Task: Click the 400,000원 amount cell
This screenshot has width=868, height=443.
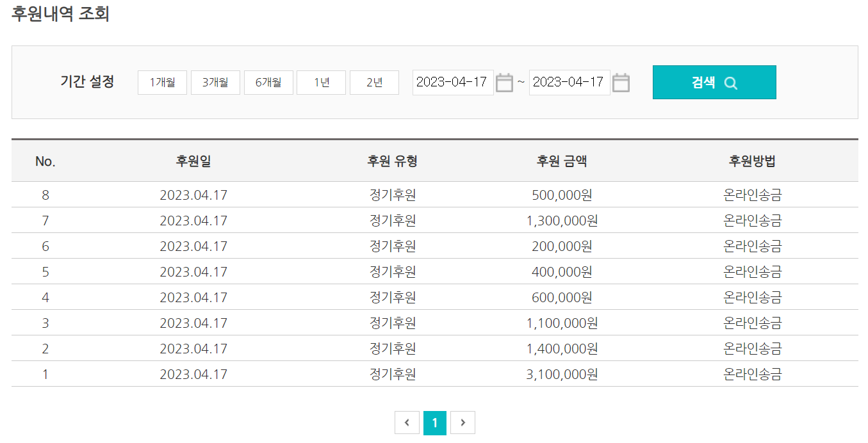Action: [562, 272]
